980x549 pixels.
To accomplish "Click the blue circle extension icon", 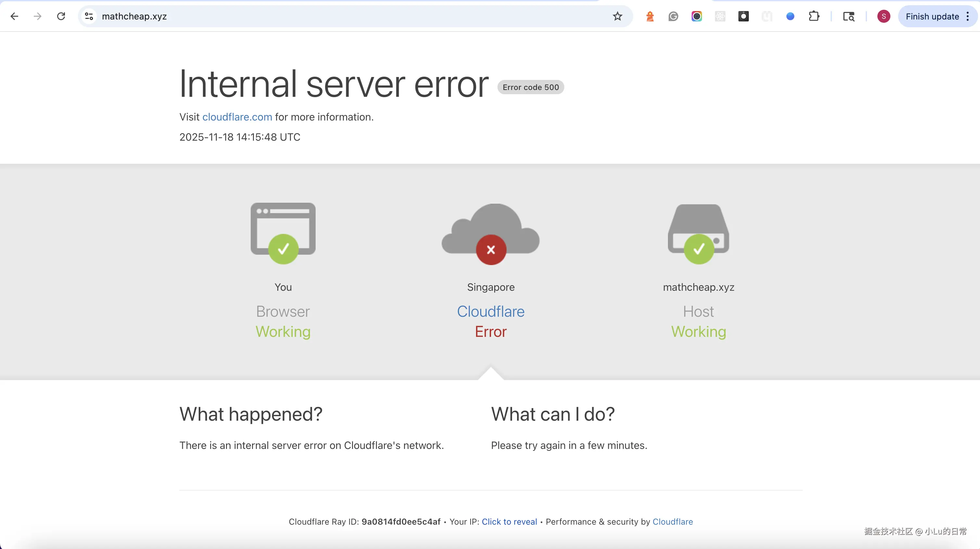I will tap(790, 16).
